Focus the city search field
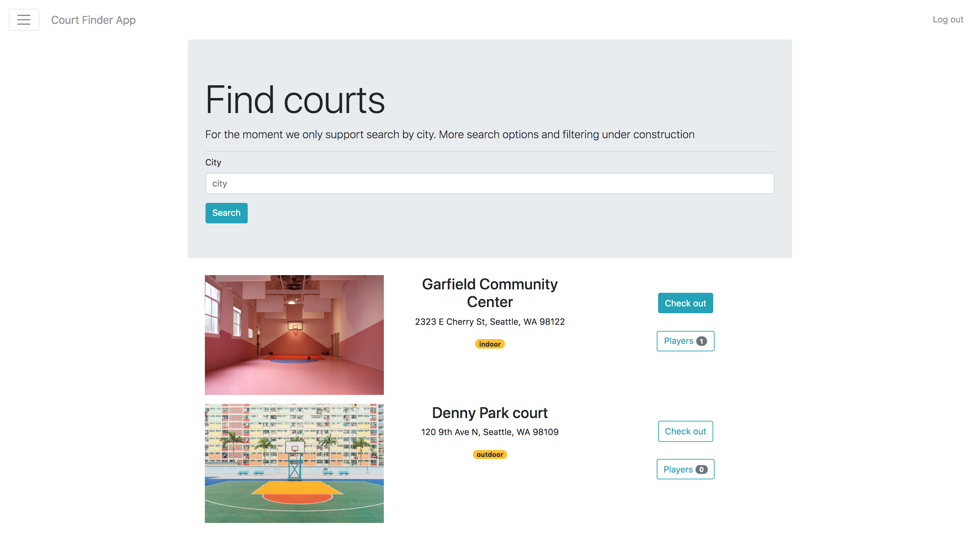Screen dimensions: 980x542 click(490, 184)
